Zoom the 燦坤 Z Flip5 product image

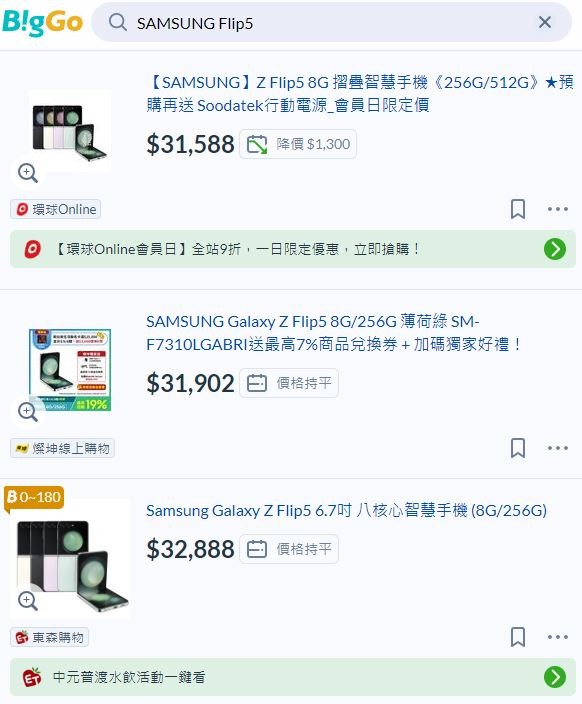click(28, 411)
